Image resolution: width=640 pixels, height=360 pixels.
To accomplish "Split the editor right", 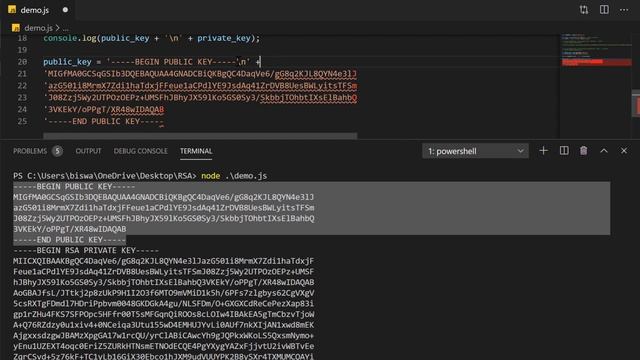I will coord(604,10).
